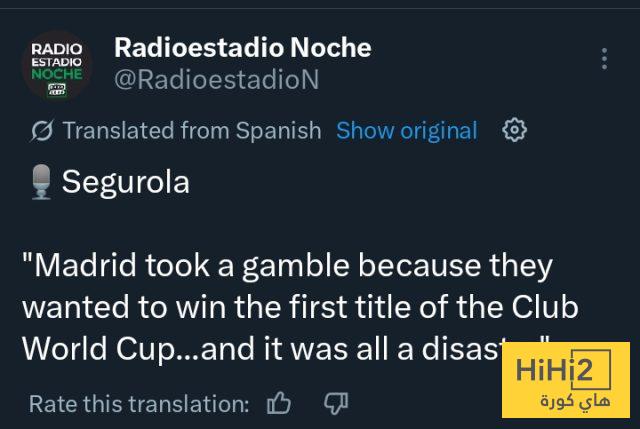
Task: Click the 'Rate this translation:' label
Action: pos(139,404)
